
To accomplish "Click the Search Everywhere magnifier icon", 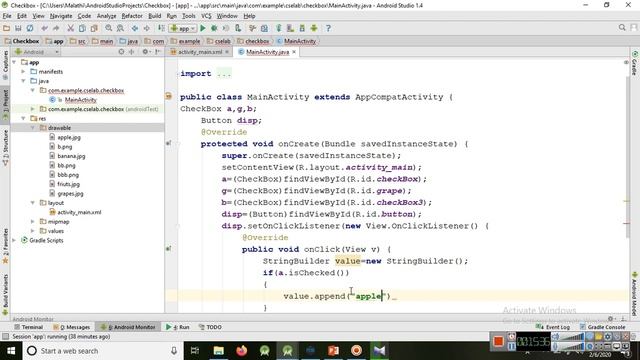I will [622, 27].
